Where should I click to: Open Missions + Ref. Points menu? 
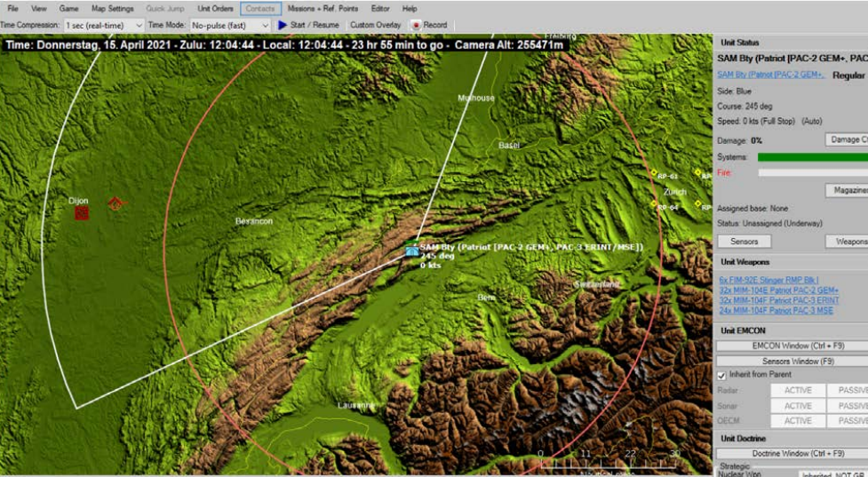click(x=323, y=8)
